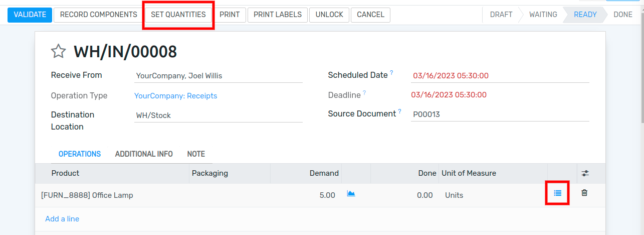This screenshot has height=235, width=644.
Task: Delete the Office Lamp line with trash icon
Action: click(584, 192)
